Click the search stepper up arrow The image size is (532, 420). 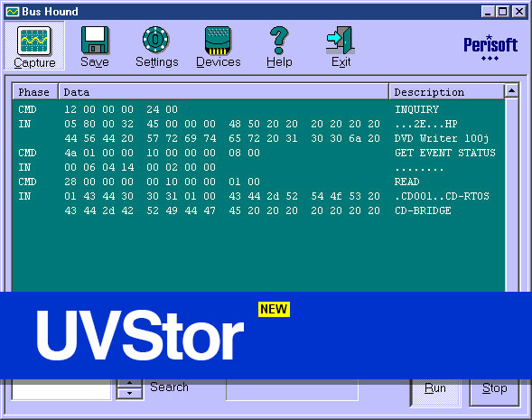coord(129,383)
